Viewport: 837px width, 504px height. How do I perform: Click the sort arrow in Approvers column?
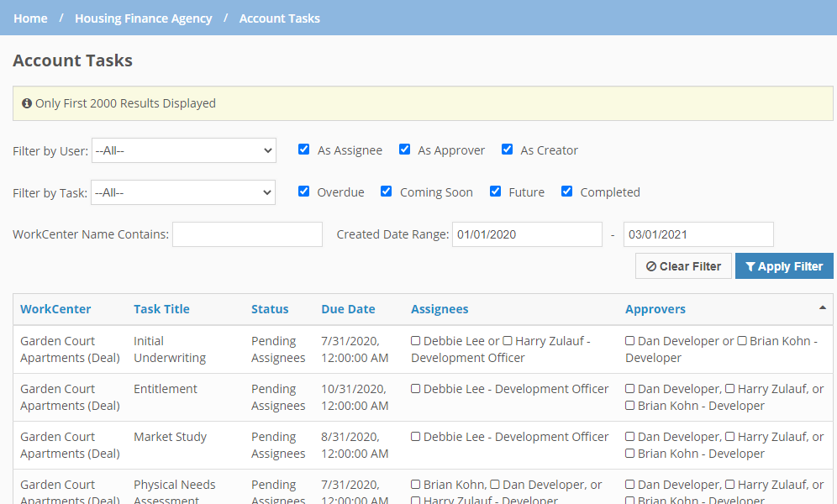click(822, 308)
